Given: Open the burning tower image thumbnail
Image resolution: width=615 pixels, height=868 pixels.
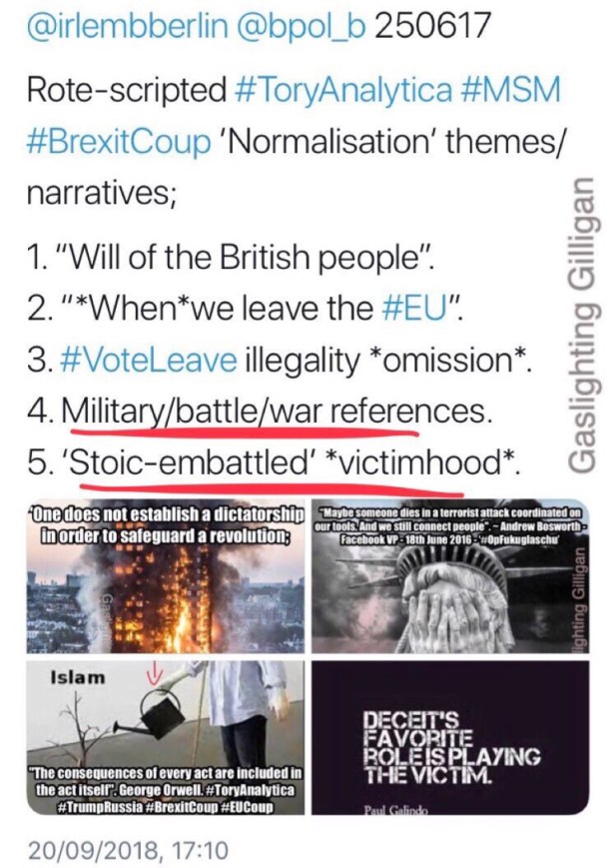Looking at the screenshot, I should pyautogui.click(x=166, y=578).
